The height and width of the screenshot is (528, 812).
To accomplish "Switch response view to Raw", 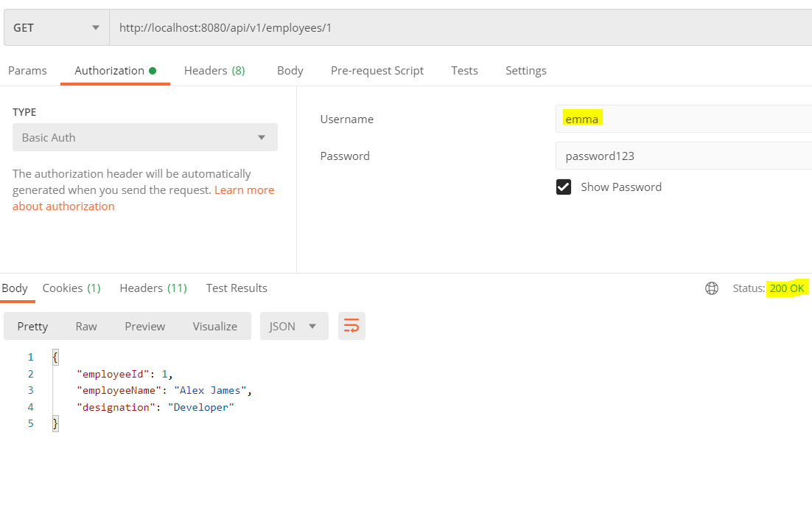I will 86,326.
